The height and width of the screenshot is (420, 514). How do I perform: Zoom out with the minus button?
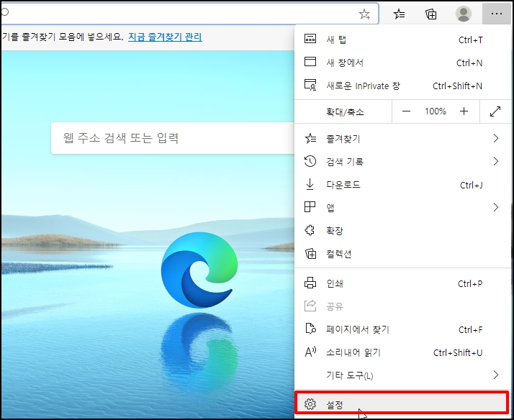click(406, 111)
